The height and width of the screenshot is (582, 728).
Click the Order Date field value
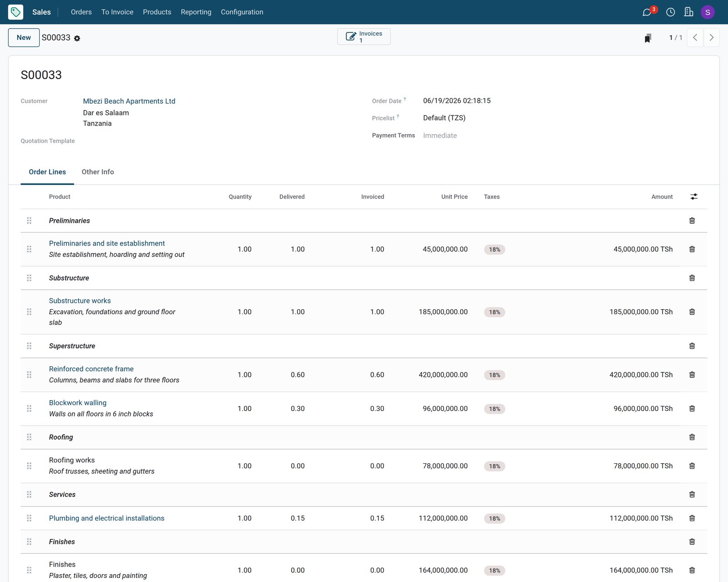click(x=457, y=101)
